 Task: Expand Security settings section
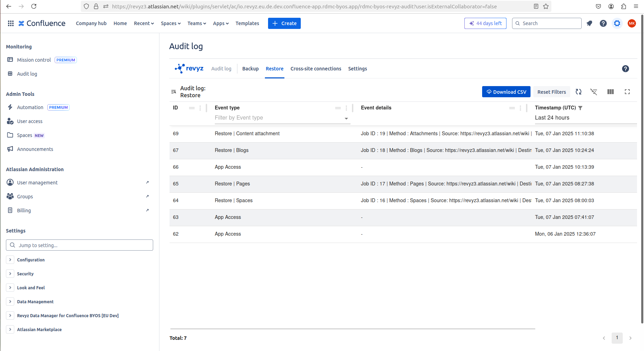[x=10, y=274]
